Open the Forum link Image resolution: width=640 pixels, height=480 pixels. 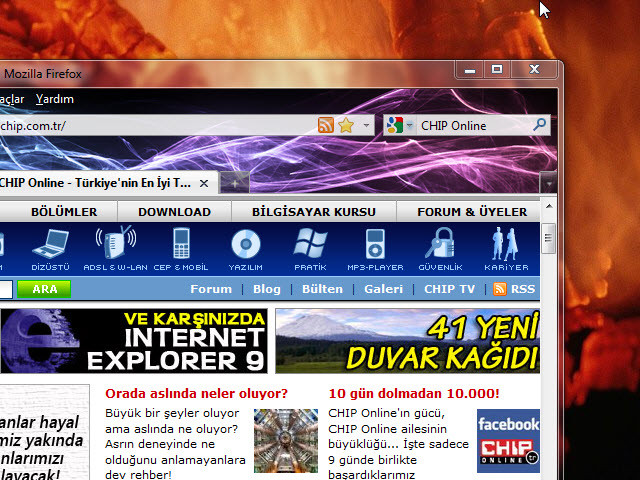[211, 289]
